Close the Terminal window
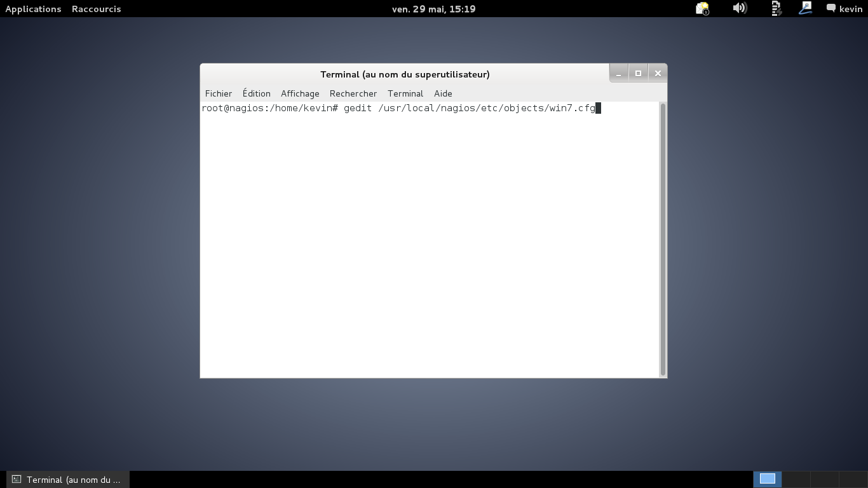Screen dimensions: 868x488 click(658, 74)
